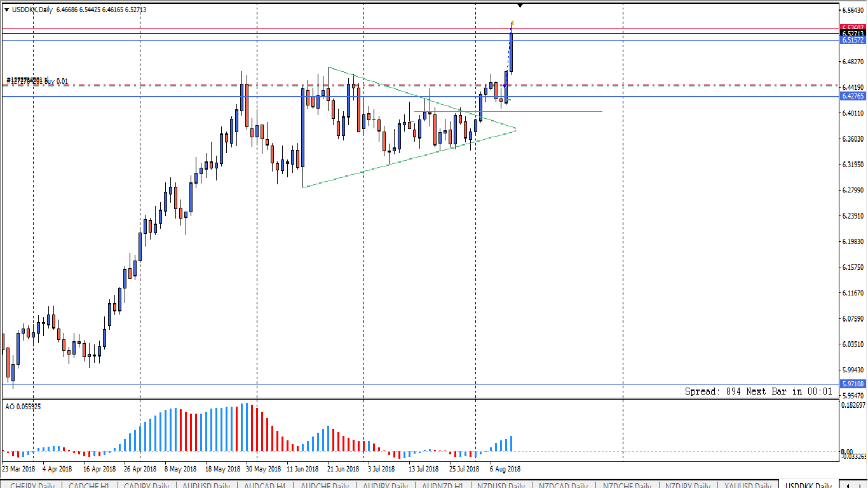Click the 6 Aug 2018 date label
The image size is (868, 488).
coord(505,469)
